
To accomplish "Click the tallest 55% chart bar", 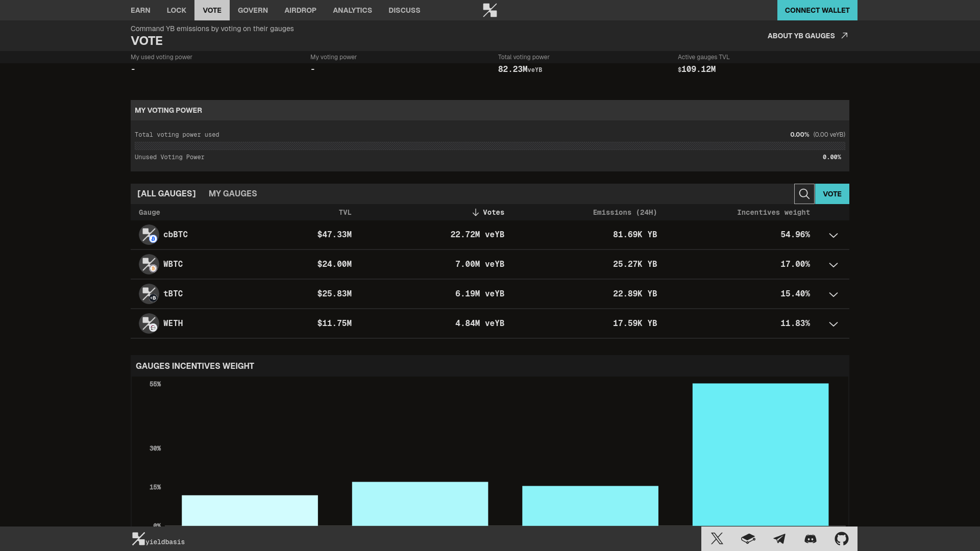I will [x=761, y=455].
